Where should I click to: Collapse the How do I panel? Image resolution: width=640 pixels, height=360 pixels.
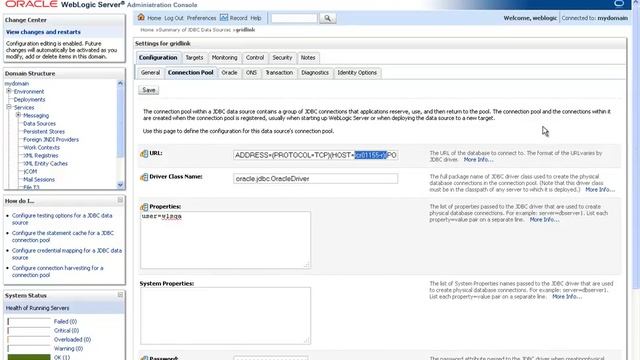(x=120, y=200)
